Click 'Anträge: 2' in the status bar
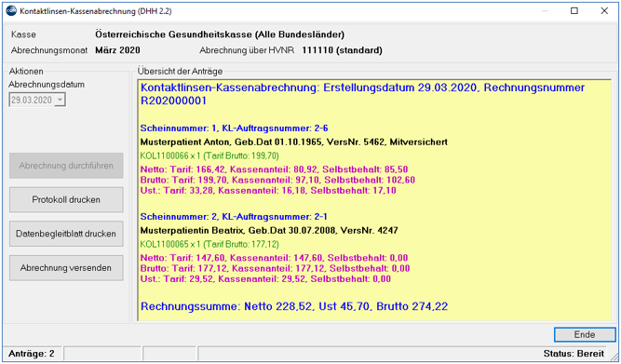621x364 pixels. click(32, 354)
